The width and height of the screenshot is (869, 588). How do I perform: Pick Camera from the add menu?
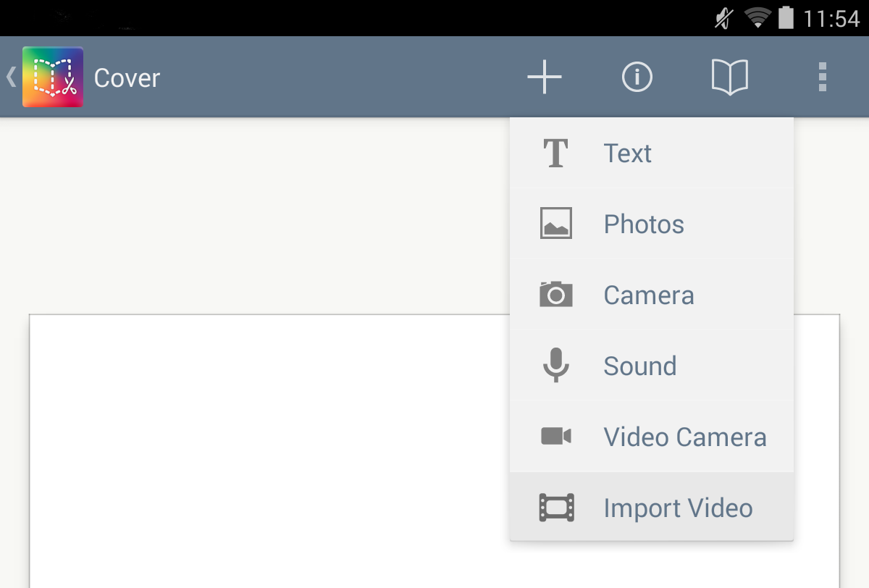(x=652, y=295)
